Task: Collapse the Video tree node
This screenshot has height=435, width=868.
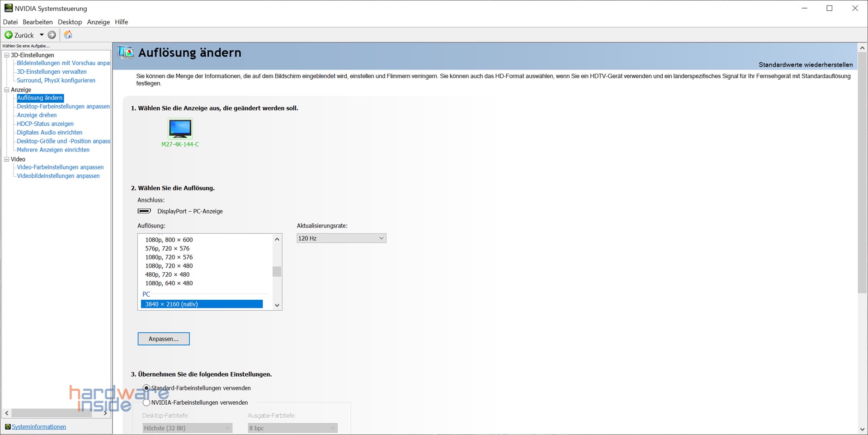Action: tap(7, 159)
